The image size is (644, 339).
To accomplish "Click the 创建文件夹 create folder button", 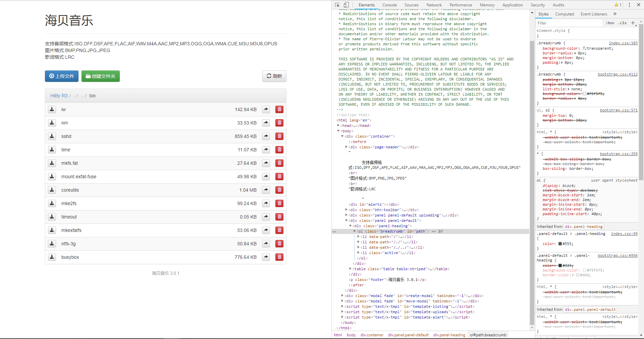I will [101, 76].
